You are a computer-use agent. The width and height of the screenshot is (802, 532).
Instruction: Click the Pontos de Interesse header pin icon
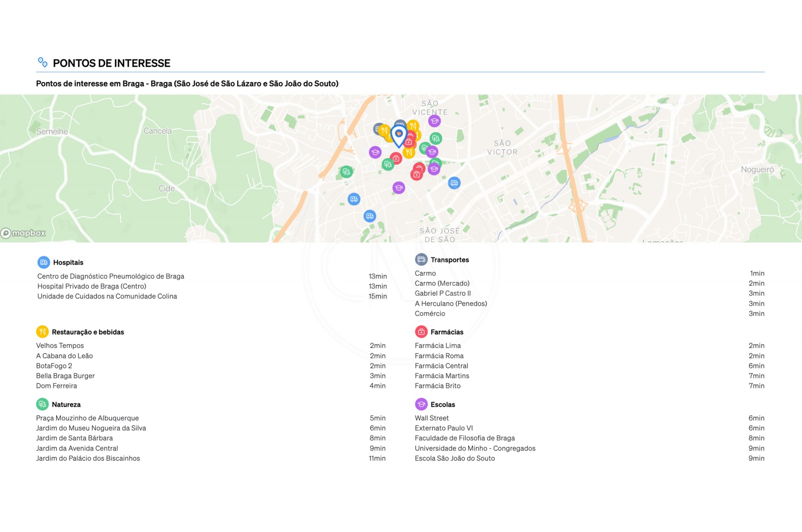(x=43, y=63)
